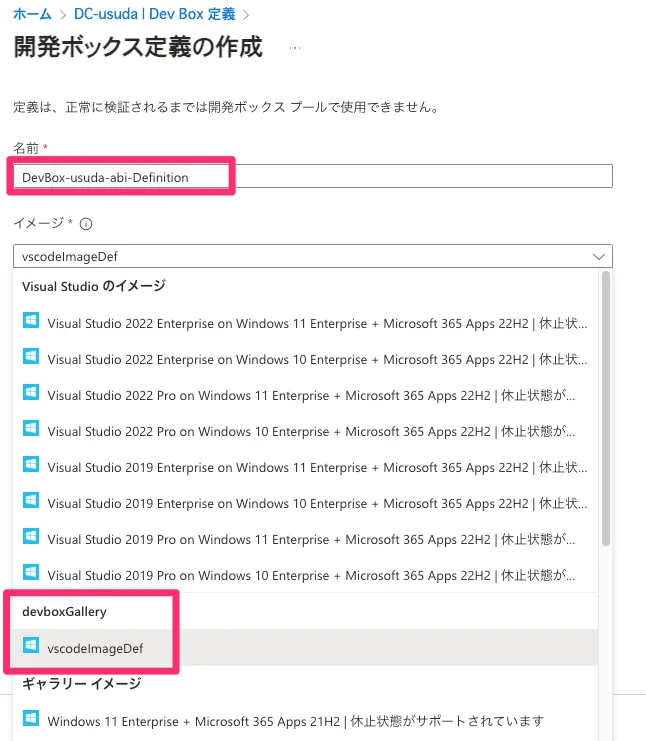Collapse the vscodeImageDef image dropdown
The width and height of the screenshot is (646, 741).
pyautogui.click(x=313, y=256)
